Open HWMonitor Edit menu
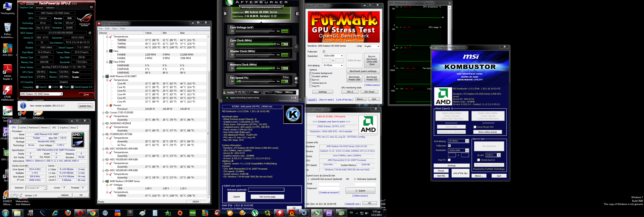644x217 pixels. (107, 29)
